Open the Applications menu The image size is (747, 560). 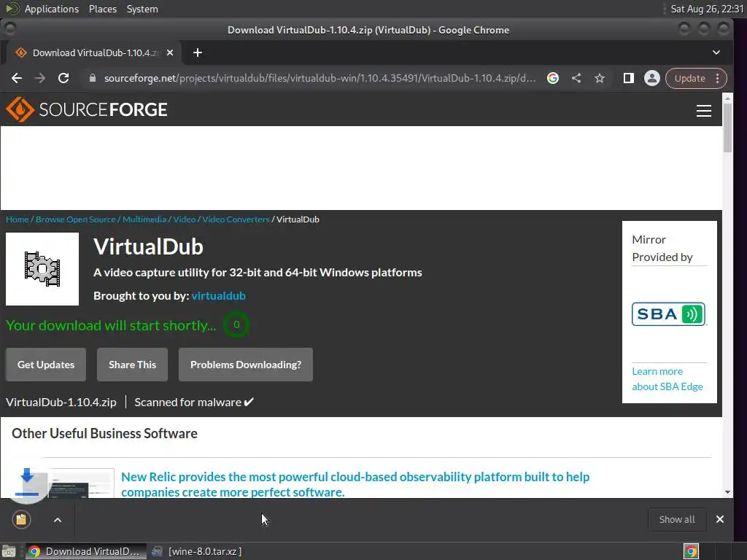(52, 9)
